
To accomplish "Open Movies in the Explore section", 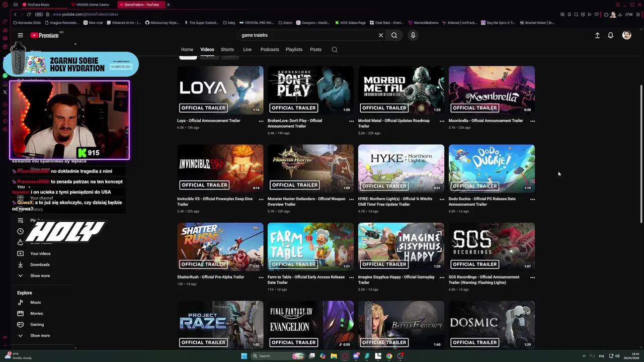I will pos(30,313).
